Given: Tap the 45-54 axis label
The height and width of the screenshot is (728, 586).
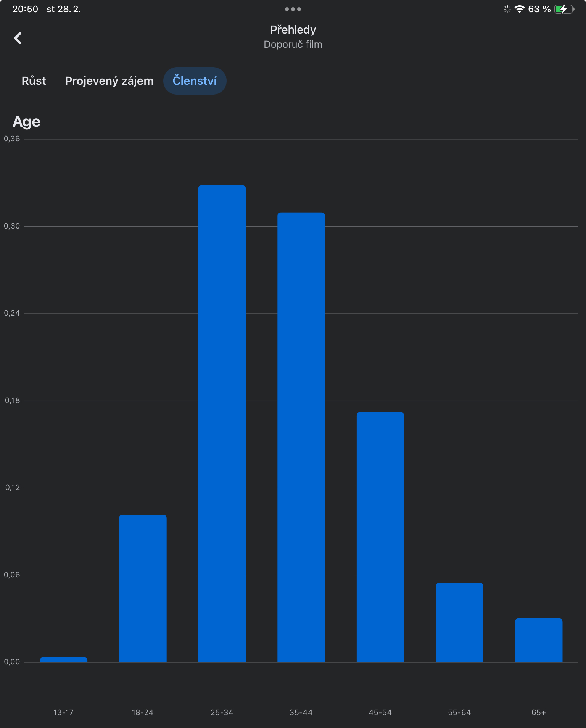Looking at the screenshot, I should click(x=380, y=712).
